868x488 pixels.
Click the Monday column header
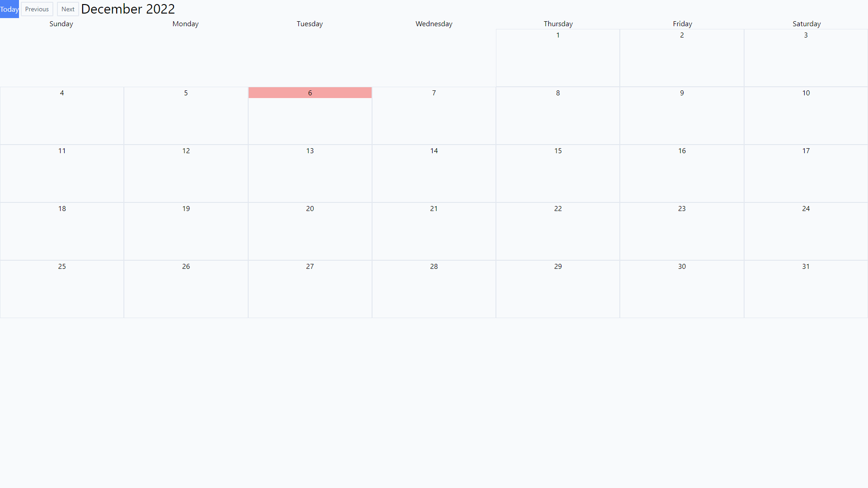(x=185, y=23)
